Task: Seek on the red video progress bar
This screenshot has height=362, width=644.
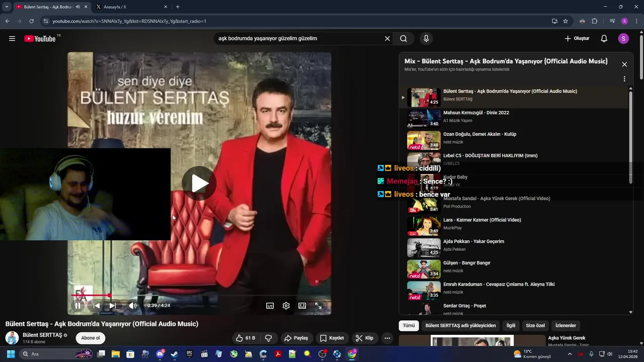Action: [200, 295]
